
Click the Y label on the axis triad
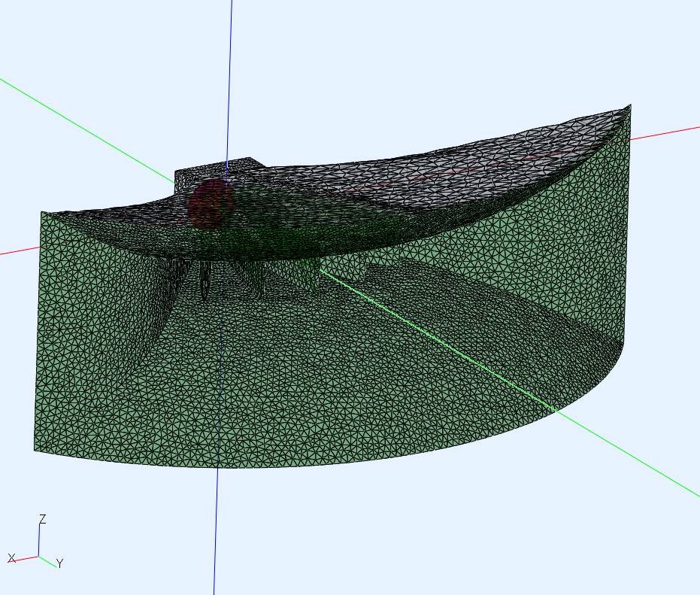click(x=60, y=563)
